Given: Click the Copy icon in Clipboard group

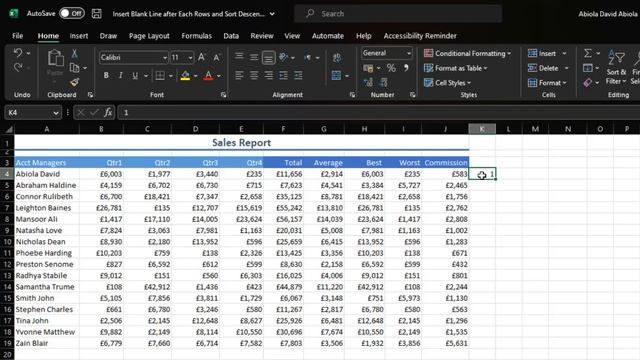Looking at the screenshot, I should click(x=74, y=67).
